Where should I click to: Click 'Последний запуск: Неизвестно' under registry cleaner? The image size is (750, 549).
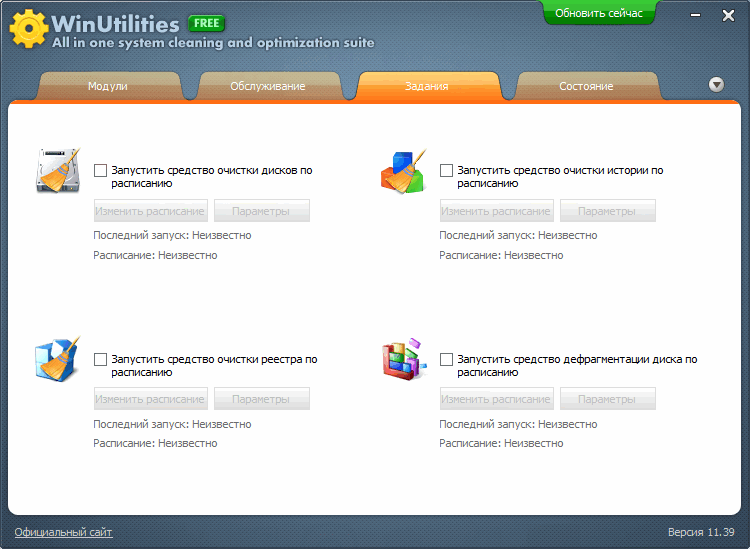[x=172, y=424]
